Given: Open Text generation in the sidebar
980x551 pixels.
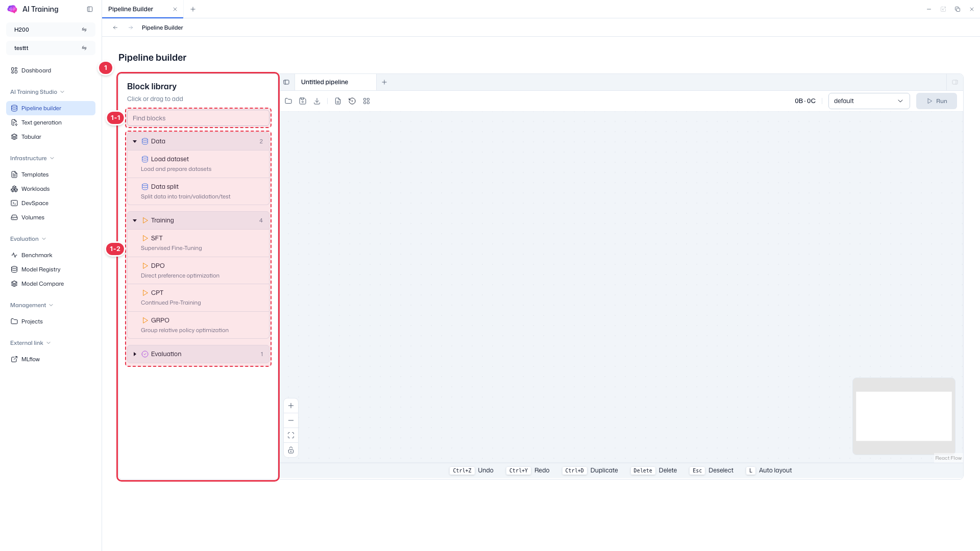Looking at the screenshot, I should pos(51,122).
